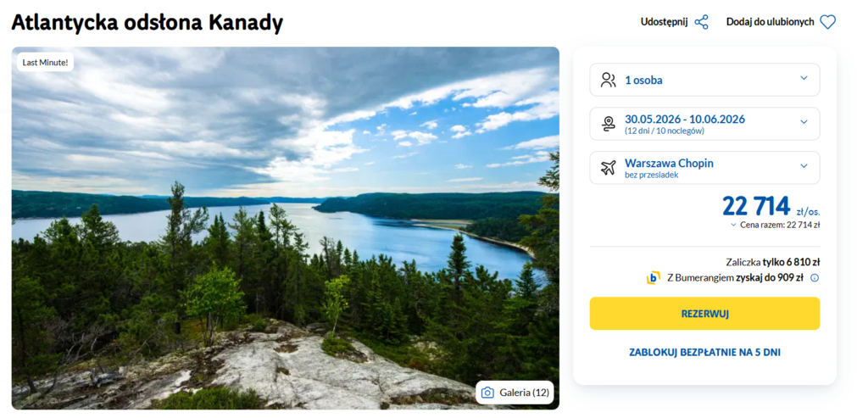Open the main Canada landscape photo
This screenshot has height=418, width=868.
click(x=285, y=229)
